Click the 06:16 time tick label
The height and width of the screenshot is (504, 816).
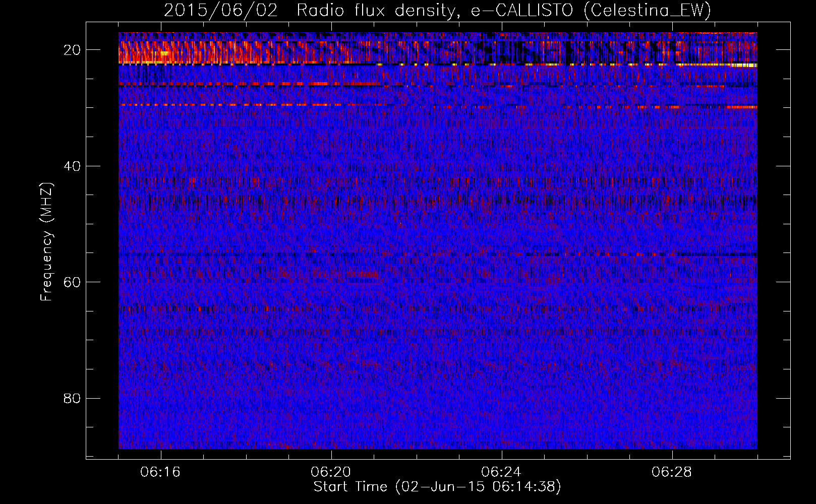[x=160, y=472]
